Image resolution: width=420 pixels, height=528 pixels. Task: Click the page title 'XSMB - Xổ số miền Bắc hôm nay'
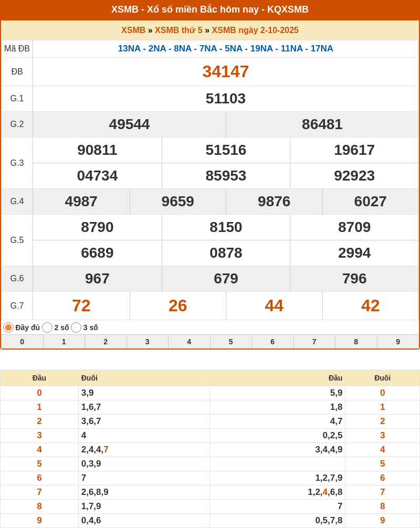(210, 9)
